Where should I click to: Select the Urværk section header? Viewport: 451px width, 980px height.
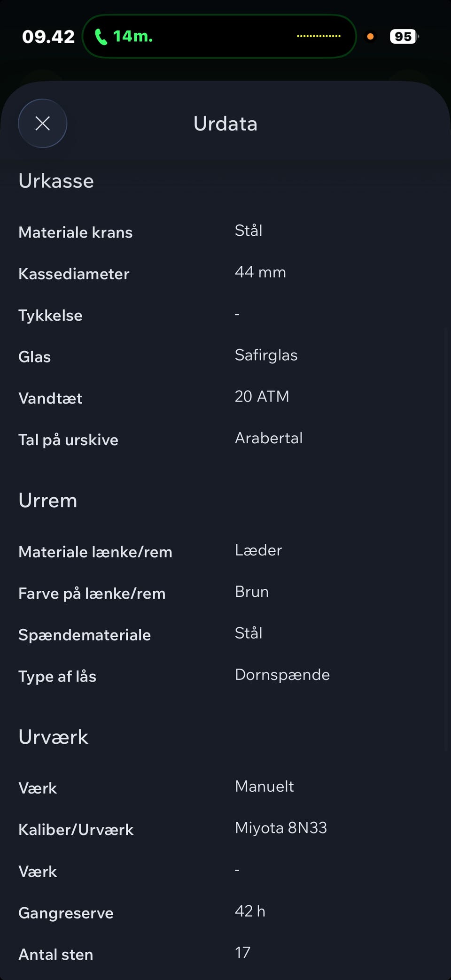[54, 737]
